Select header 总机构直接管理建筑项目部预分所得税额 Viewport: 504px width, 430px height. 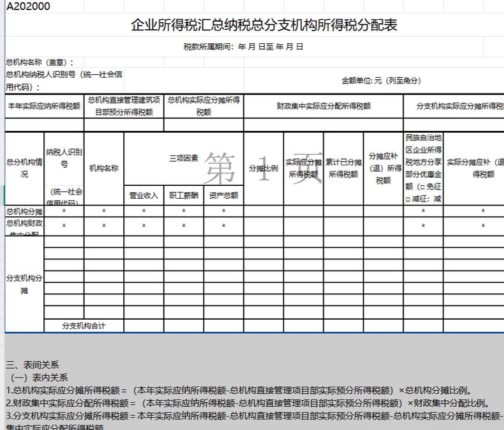(124, 106)
